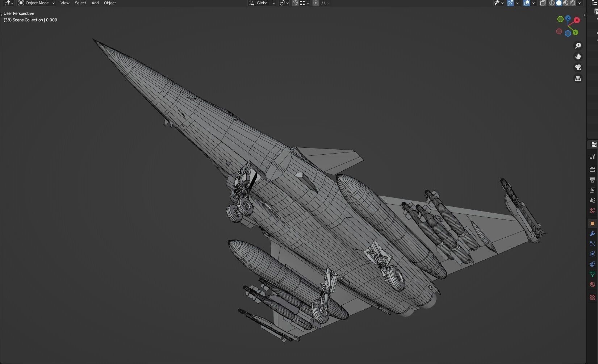This screenshot has width=598, height=364.
Task: Click the Outliner editor type icon
Action: (595, 3)
